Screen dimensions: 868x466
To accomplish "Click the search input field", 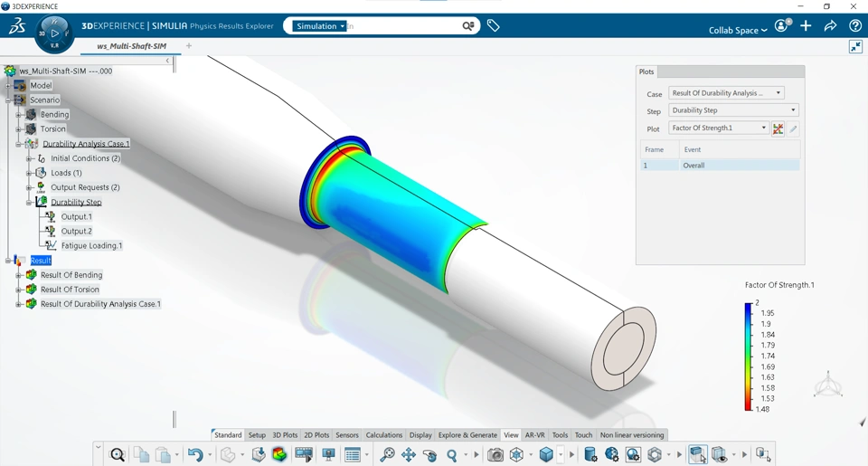I will [x=404, y=26].
